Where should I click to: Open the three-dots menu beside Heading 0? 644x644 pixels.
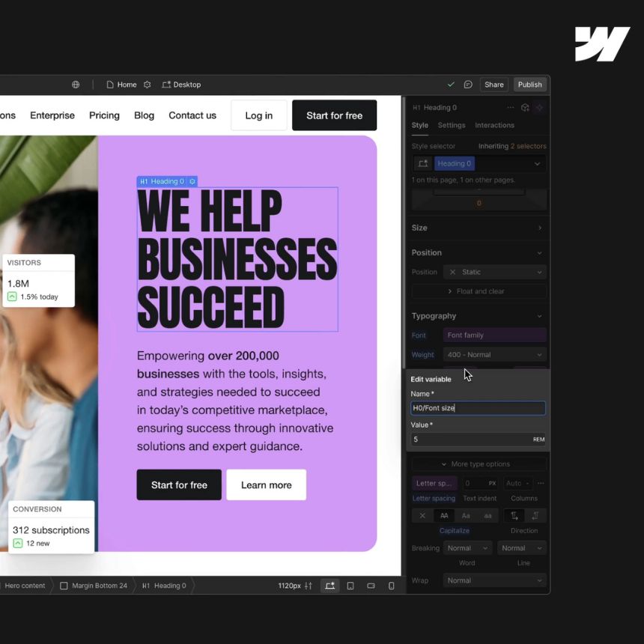pos(510,108)
